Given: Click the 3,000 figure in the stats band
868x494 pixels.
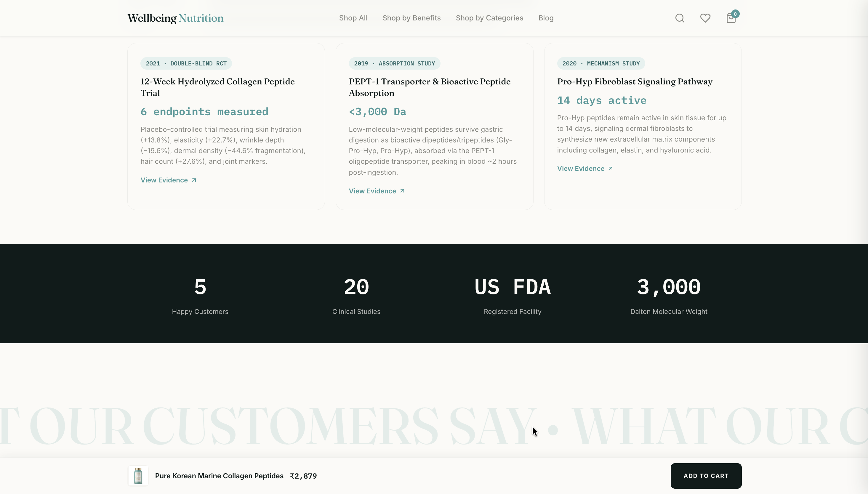Looking at the screenshot, I should [669, 287].
